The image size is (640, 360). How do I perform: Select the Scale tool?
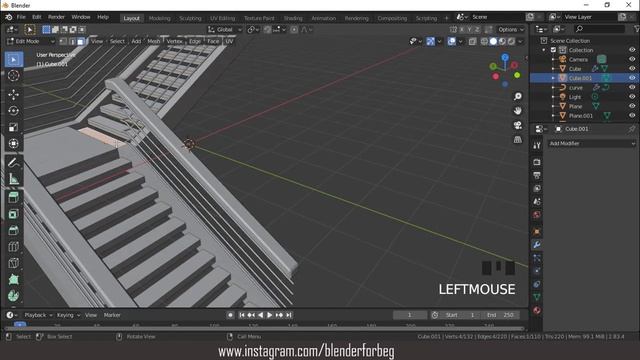(13, 127)
